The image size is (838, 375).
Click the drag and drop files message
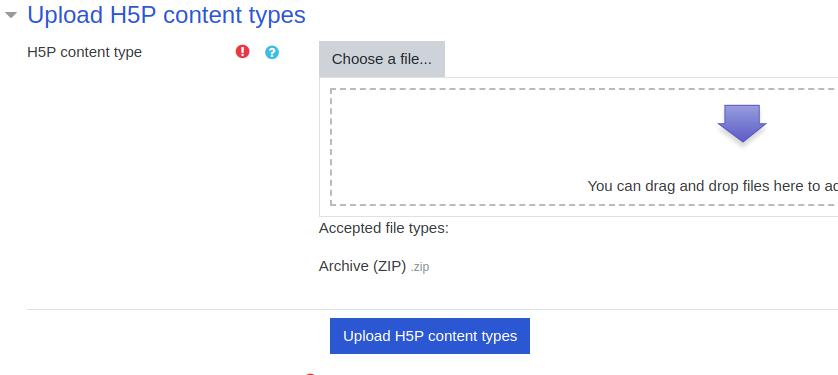[712, 186]
